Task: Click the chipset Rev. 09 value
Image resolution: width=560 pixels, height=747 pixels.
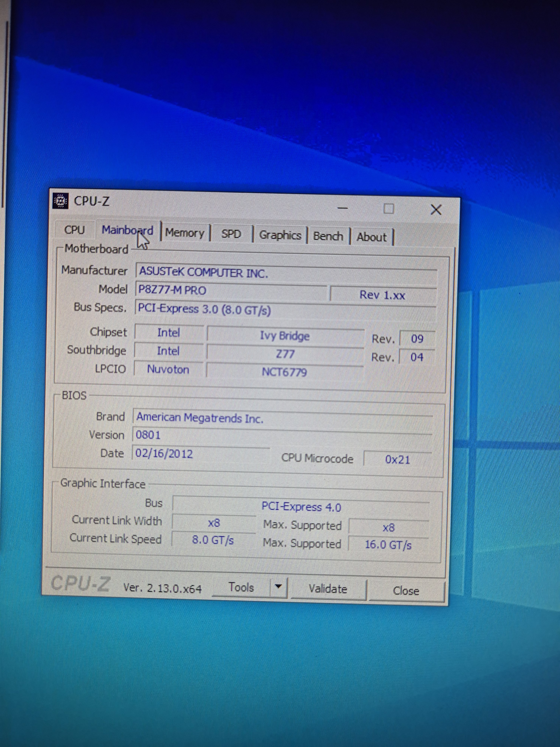Action: (x=417, y=339)
